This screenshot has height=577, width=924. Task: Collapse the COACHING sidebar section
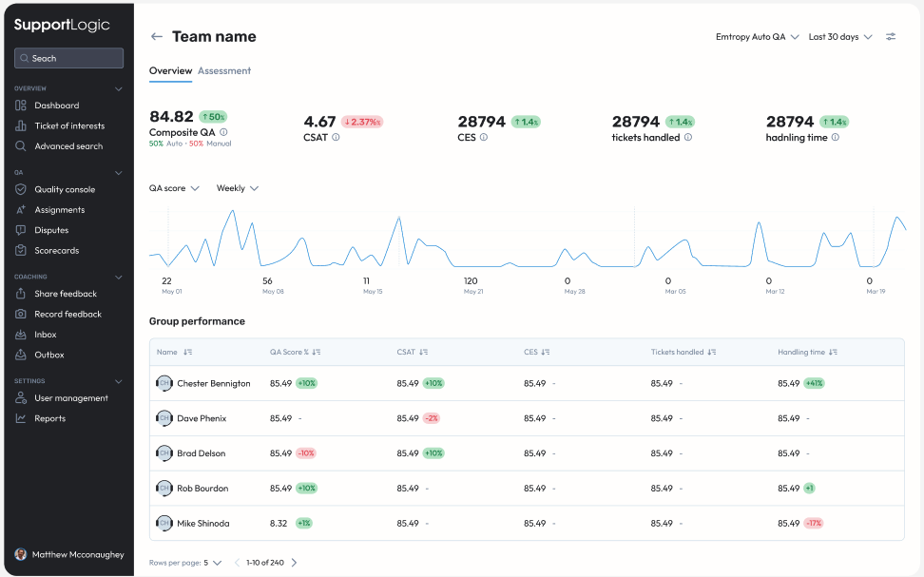(x=119, y=277)
